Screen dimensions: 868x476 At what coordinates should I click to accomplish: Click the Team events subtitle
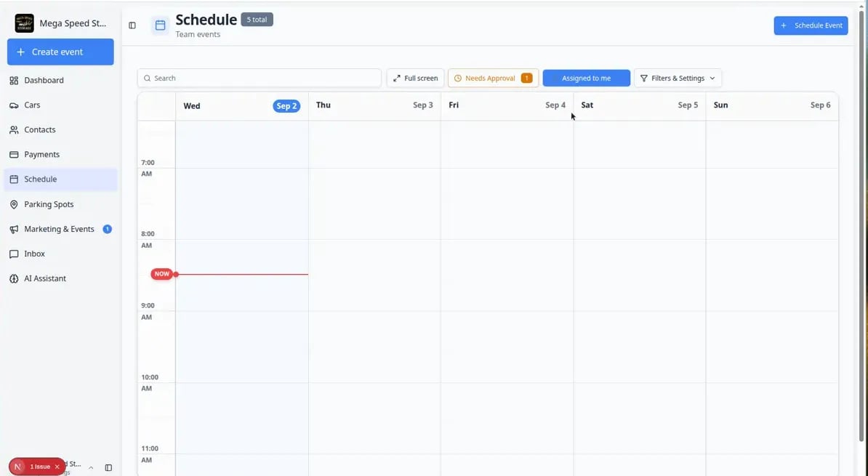(x=198, y=34)
